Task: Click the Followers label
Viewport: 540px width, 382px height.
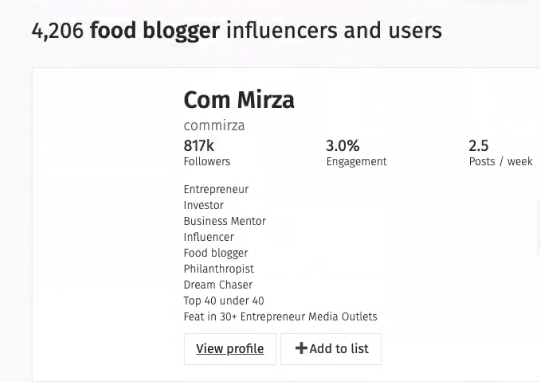Action: [x=207, y=162]
